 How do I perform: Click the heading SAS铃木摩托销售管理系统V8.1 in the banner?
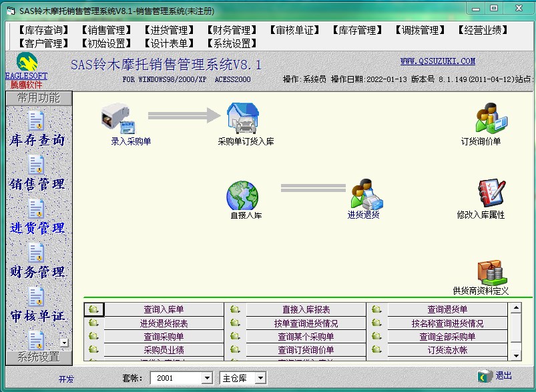pyautogui.click(x=166, y=65)
